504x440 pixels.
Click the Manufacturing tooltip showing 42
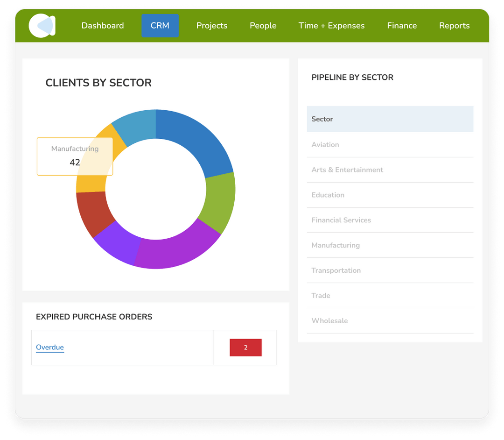click(x=75, y=156)
